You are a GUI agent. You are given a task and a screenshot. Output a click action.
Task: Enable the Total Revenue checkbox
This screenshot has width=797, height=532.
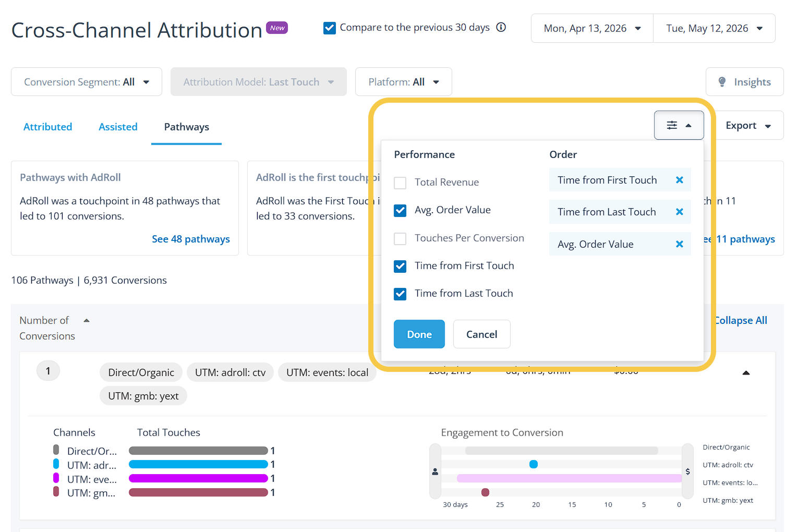click(x=400, y=183)
